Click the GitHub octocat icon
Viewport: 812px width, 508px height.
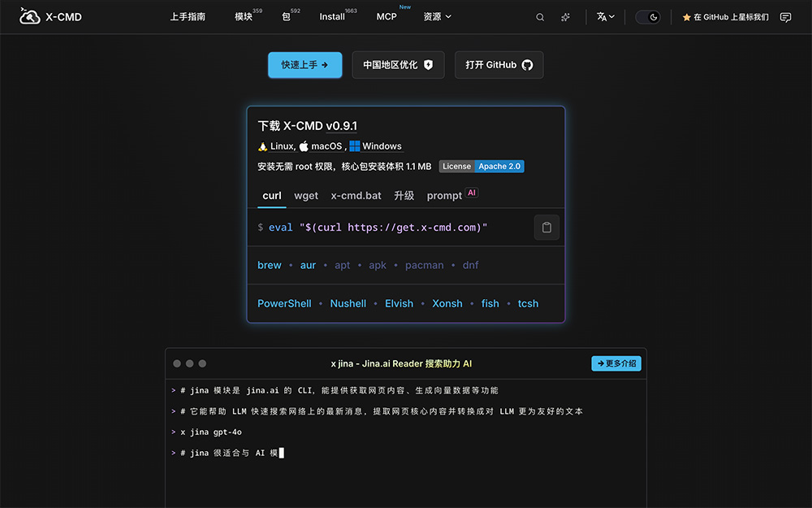(527, 65)
